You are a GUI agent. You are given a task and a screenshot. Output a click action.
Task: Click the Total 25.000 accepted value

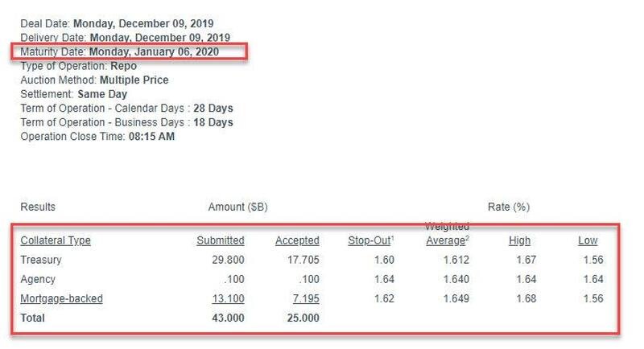pyautogui.click(x=303, y=318)
